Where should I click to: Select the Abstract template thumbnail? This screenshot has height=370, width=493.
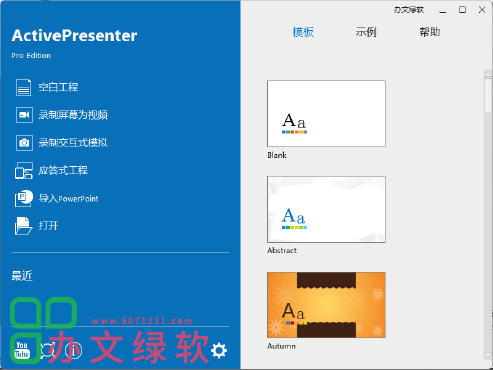326,209
